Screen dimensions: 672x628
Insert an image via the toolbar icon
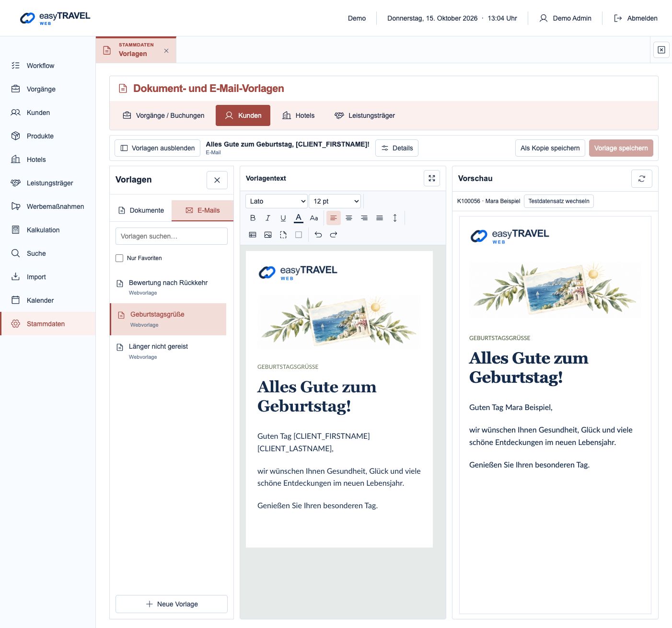[268, 235]
